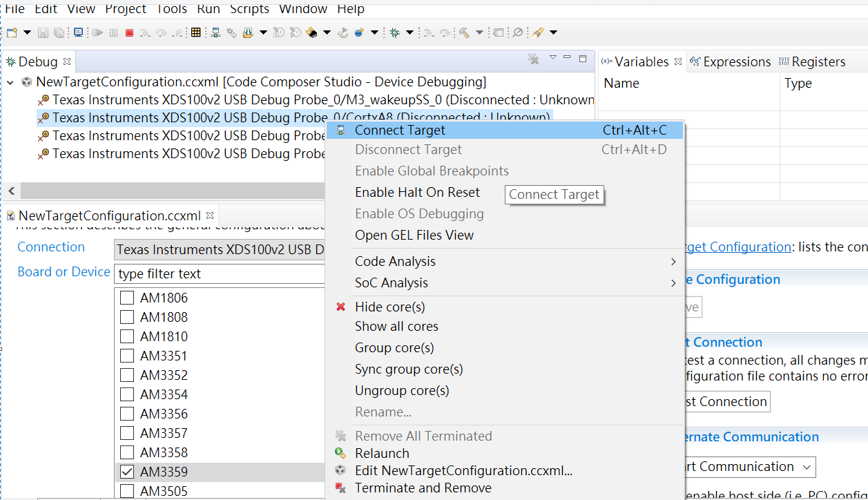Open the Project menu
Image resolution: width=868 pixels, height=500 pixels.
point(125,9)
